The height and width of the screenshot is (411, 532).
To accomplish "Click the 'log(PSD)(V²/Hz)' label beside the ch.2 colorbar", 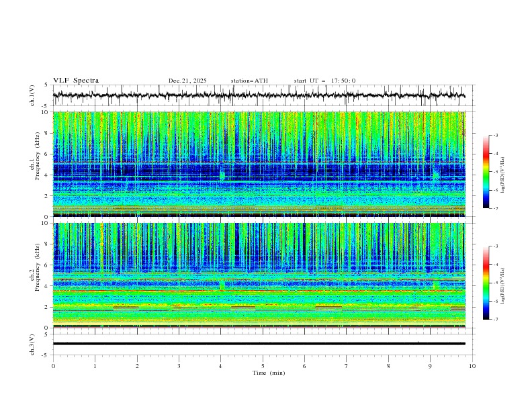I will point(502,285).
